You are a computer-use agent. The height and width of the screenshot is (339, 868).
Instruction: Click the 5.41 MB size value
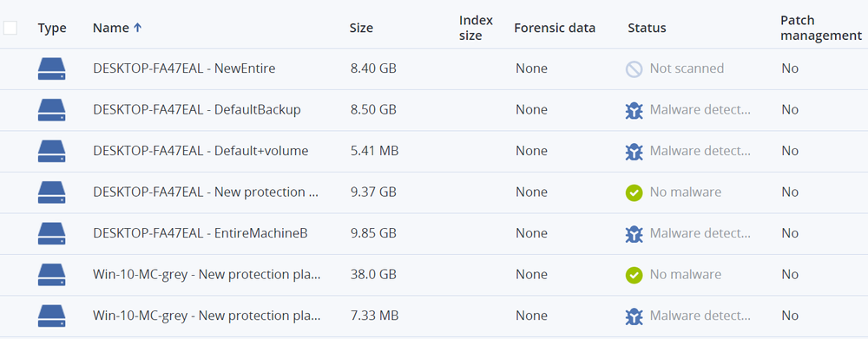tap(374, 151)
